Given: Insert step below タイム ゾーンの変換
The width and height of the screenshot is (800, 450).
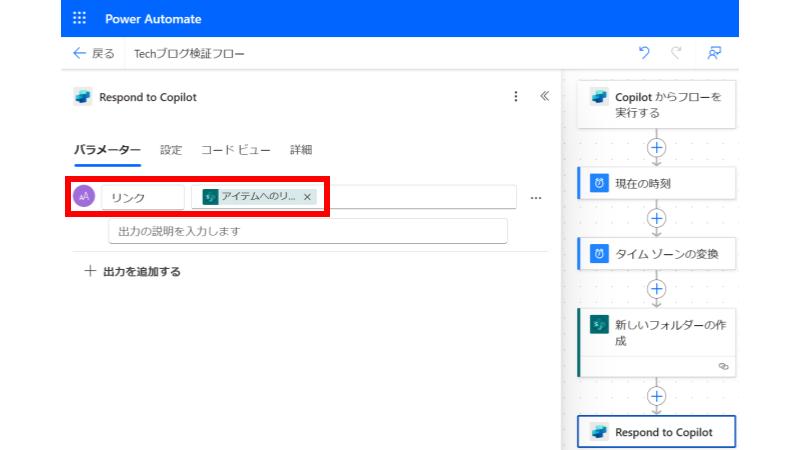Looking at the screenshot, I should [x=656, y=289].
